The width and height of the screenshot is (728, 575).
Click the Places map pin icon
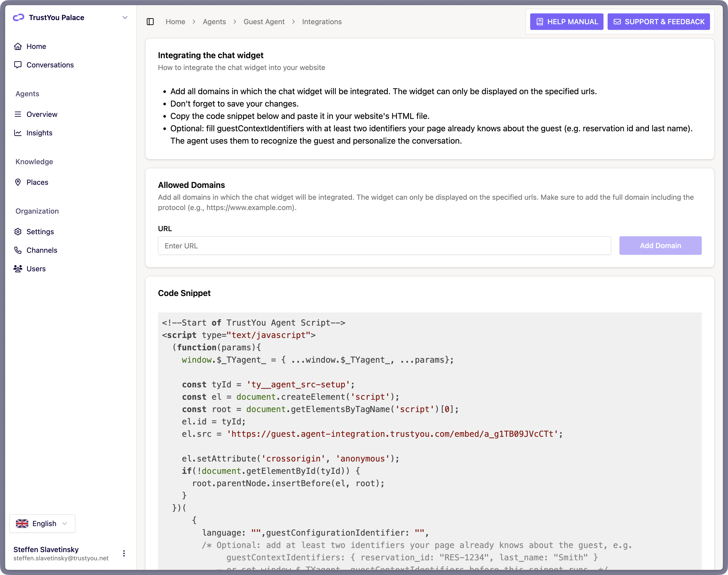point(18,182)
